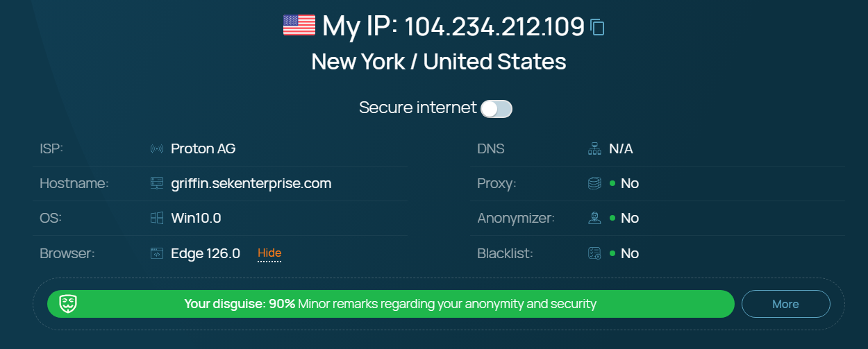Click the Edge 126.0 browser value
Screen dimensions: 868x349
click(x=206, y=253)
